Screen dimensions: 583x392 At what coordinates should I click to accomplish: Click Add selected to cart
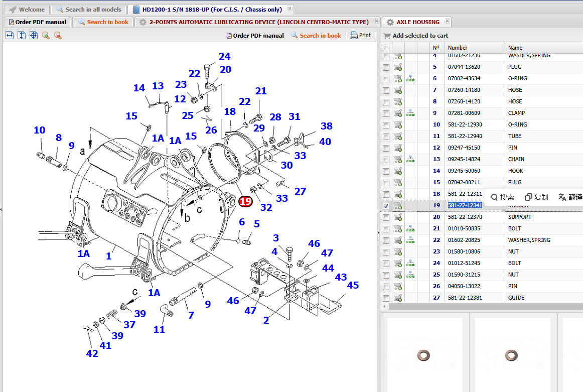click(x=416, y=36)
